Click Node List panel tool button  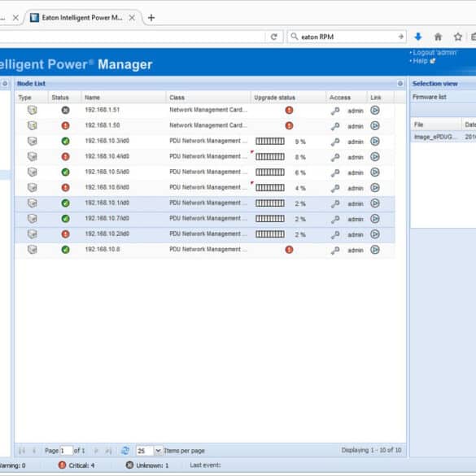click(x=400, y=83)
